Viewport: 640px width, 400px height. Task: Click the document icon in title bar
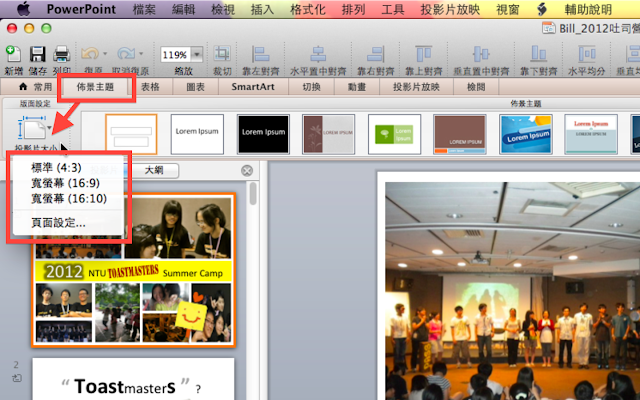(x=548, y=28)
